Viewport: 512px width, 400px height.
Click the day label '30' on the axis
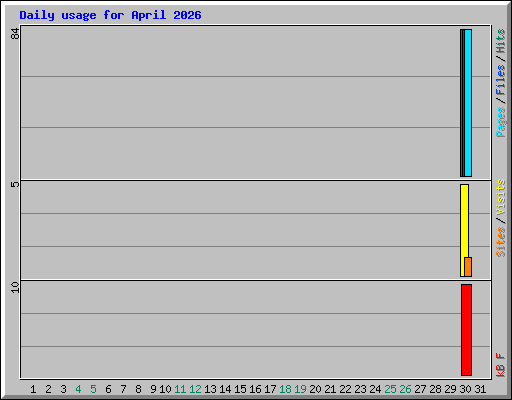pos(465,389)
